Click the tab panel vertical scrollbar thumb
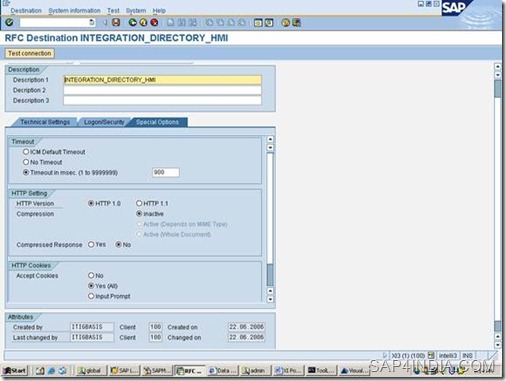The height and width of the screenshot is (381, 506). [270, 275]
